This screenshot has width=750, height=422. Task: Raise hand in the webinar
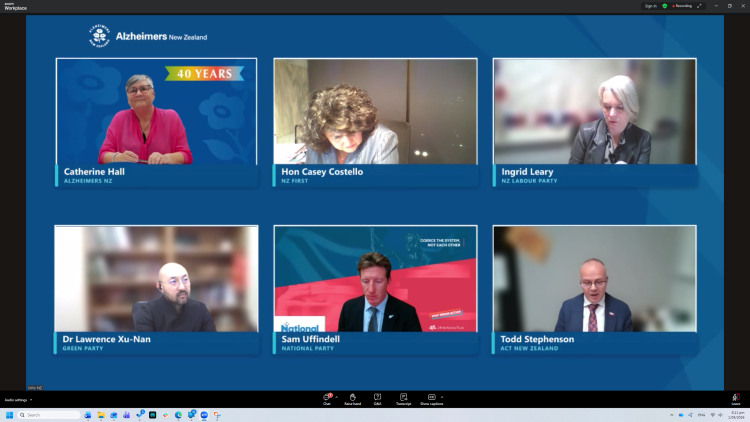pyautogui.click(x=353, y=399)
